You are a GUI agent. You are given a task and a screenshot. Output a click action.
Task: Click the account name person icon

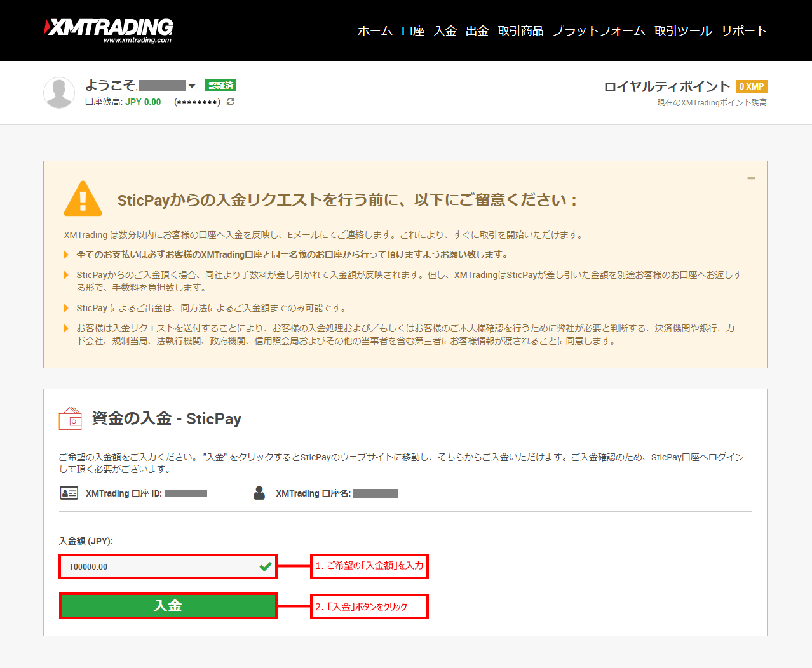point(259,493)
